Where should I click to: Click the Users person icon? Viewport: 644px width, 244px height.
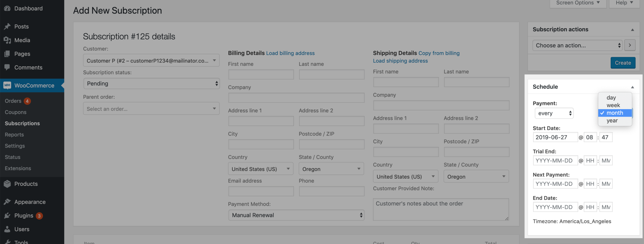coord(7,229)
